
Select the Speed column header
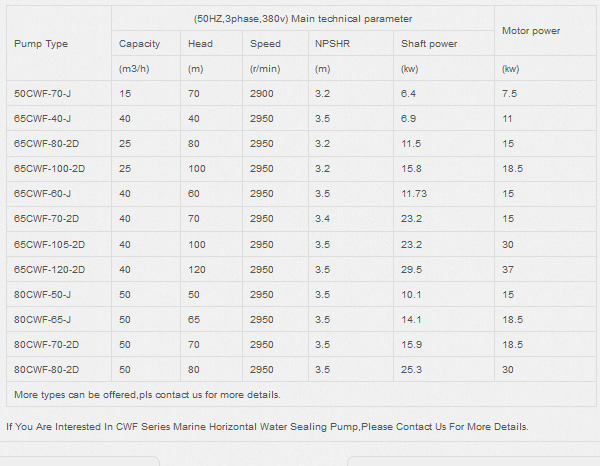tap(266, 44)
